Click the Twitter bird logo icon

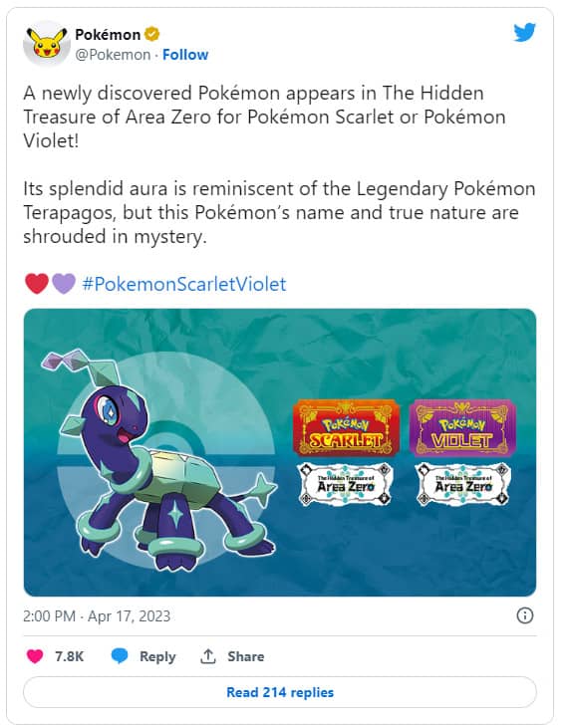(x=524, y=33)
